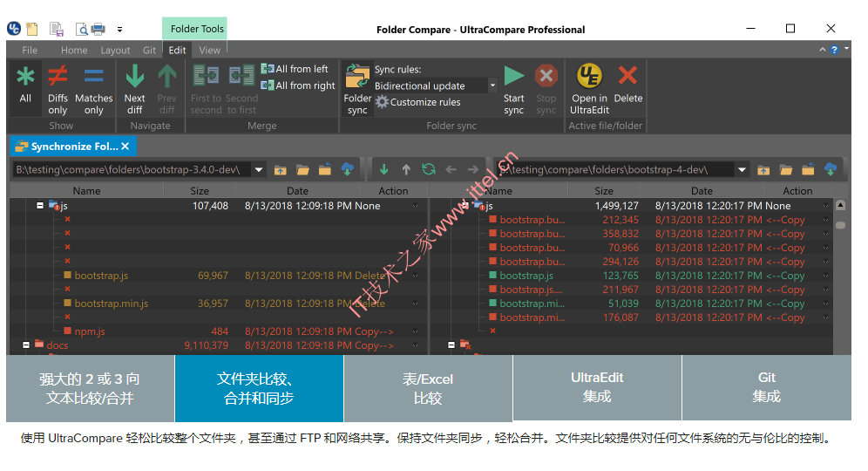Open right folder path dropdown

pos(742,169)
